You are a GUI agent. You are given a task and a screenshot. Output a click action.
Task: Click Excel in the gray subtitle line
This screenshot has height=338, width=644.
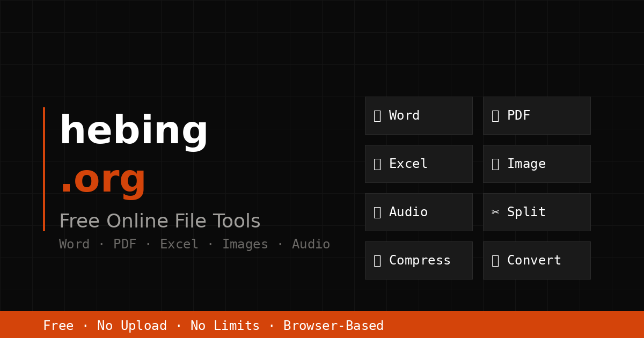(179, 245)
